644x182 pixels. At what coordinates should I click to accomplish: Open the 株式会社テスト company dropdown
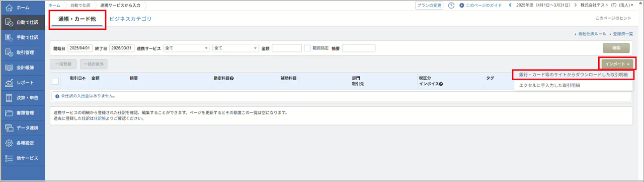point(606,6)
